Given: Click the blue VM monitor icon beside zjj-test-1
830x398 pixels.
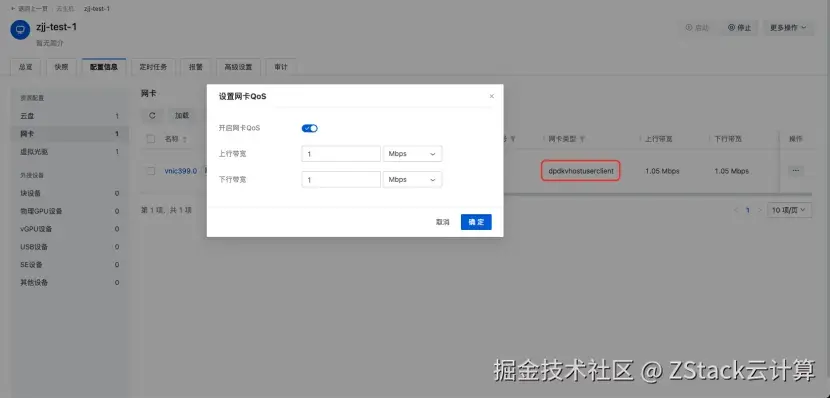Looking at the screenshot, I should (x=20, y=30).
